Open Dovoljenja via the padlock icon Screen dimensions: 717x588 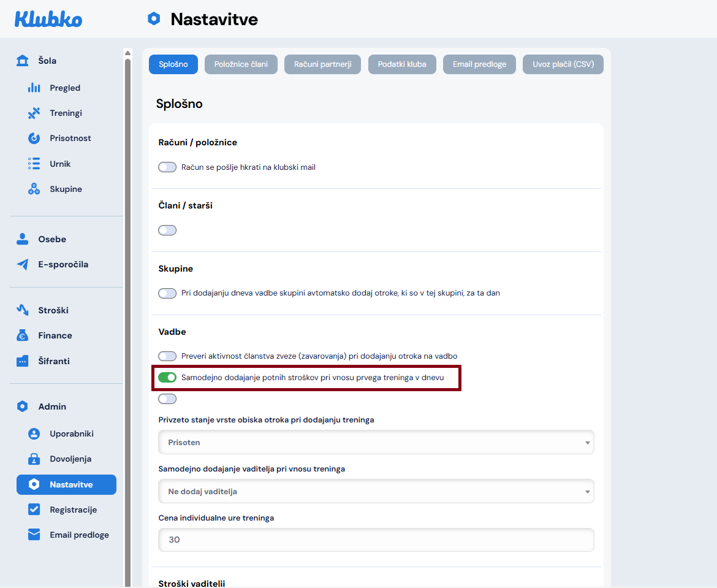pyautogui.click(x=34, y=459)
